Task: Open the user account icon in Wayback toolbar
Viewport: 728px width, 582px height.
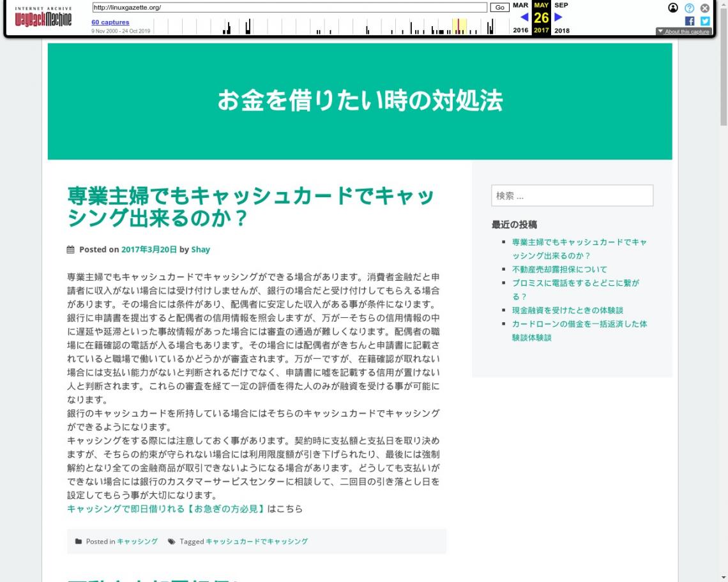Action: coord(672,8)
